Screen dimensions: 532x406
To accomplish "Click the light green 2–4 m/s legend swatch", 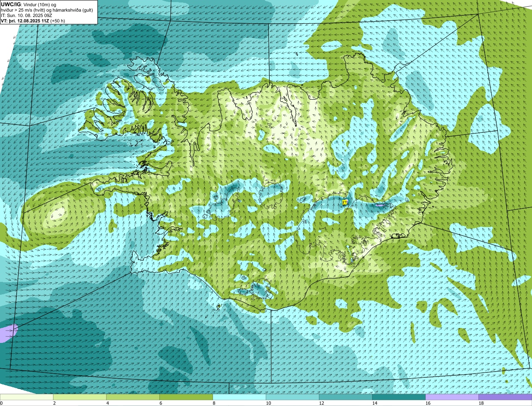I will coord(80,397).
